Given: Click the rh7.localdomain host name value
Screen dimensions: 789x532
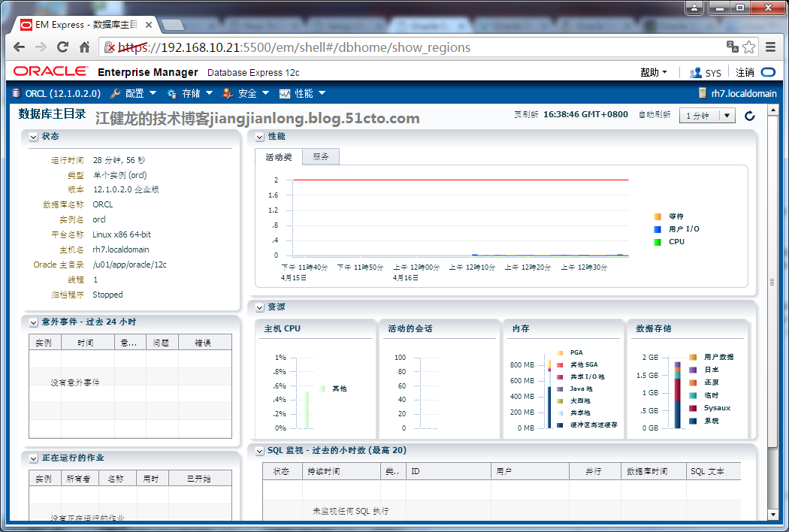Looking at the screenshot, I should point(121,249).
